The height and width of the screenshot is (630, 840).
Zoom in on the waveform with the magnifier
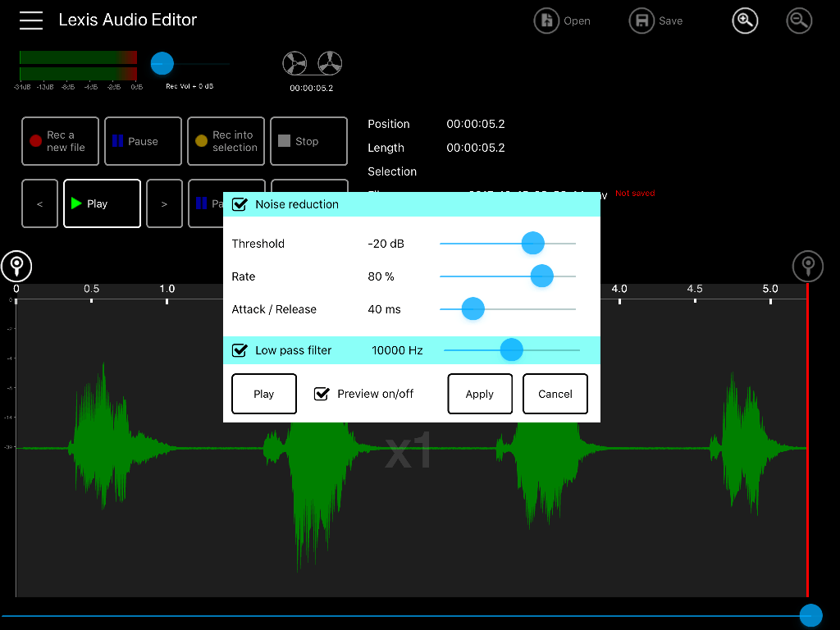745,21
